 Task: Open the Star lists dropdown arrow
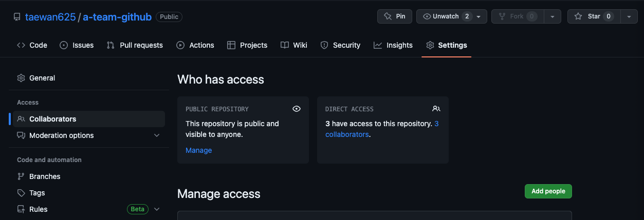[629, 16]
